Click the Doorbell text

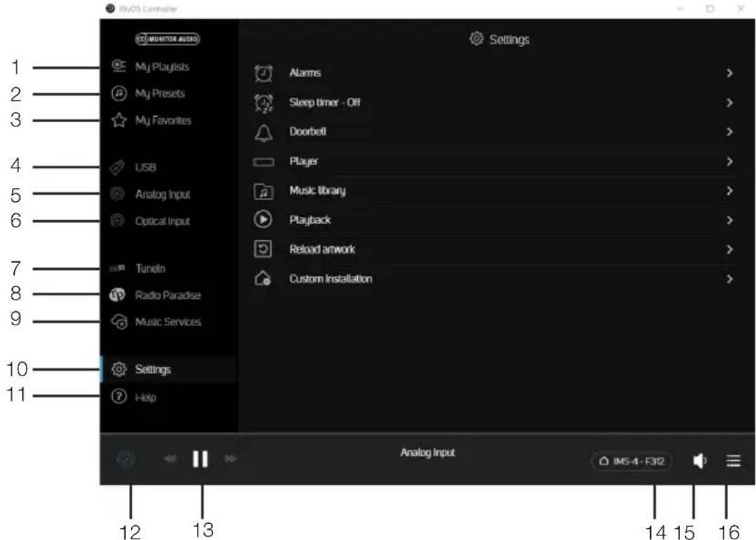coord(307,132)
